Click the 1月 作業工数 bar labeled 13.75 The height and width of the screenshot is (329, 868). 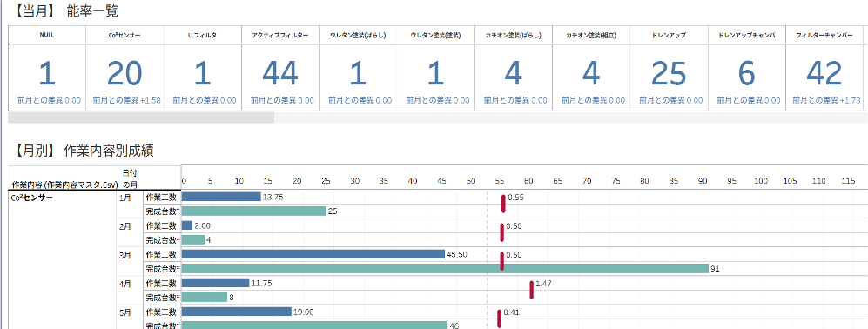point(221,197)
